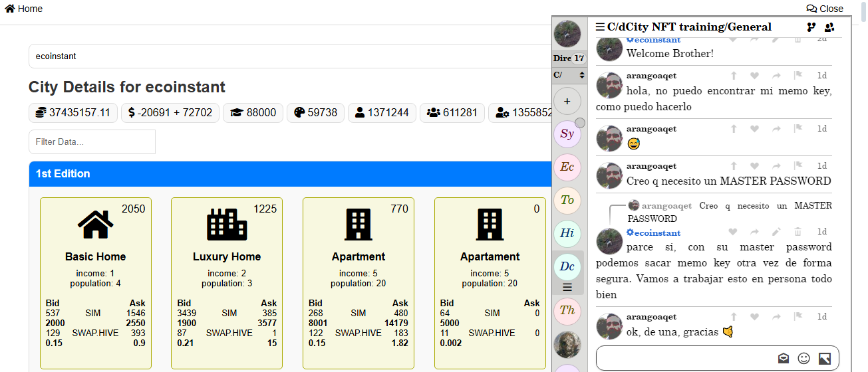Expand the menu under the Dc community

coord(567,287)
